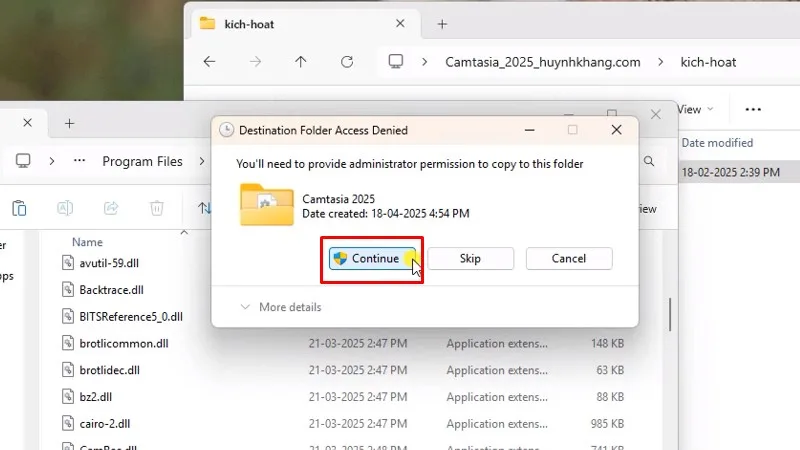Select the brotlidec.dll file
Image resolution: width=800 pixels, height=450 pixels.
pos(110,370)
